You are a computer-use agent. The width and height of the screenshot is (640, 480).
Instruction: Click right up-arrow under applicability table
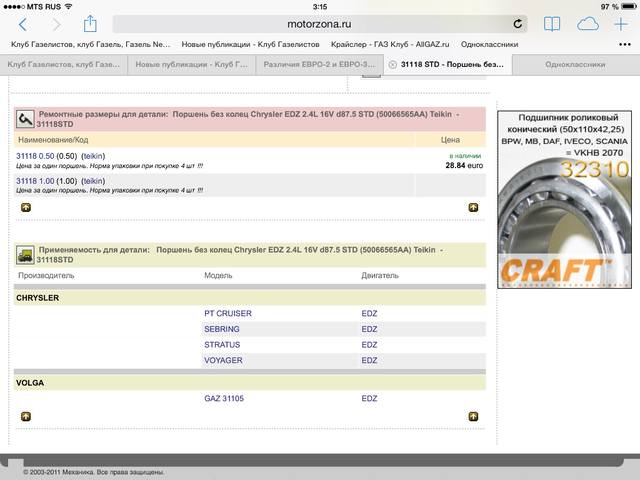coord(473,416)
